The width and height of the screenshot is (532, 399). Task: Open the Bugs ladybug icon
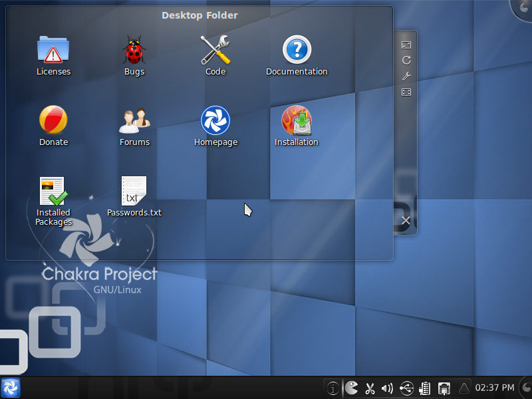coord(134,49)
